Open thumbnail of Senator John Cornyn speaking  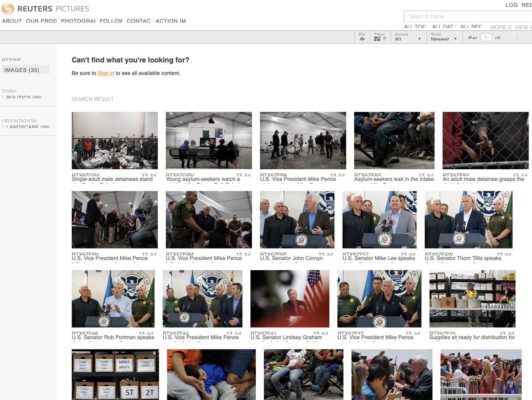coord(297,220)
